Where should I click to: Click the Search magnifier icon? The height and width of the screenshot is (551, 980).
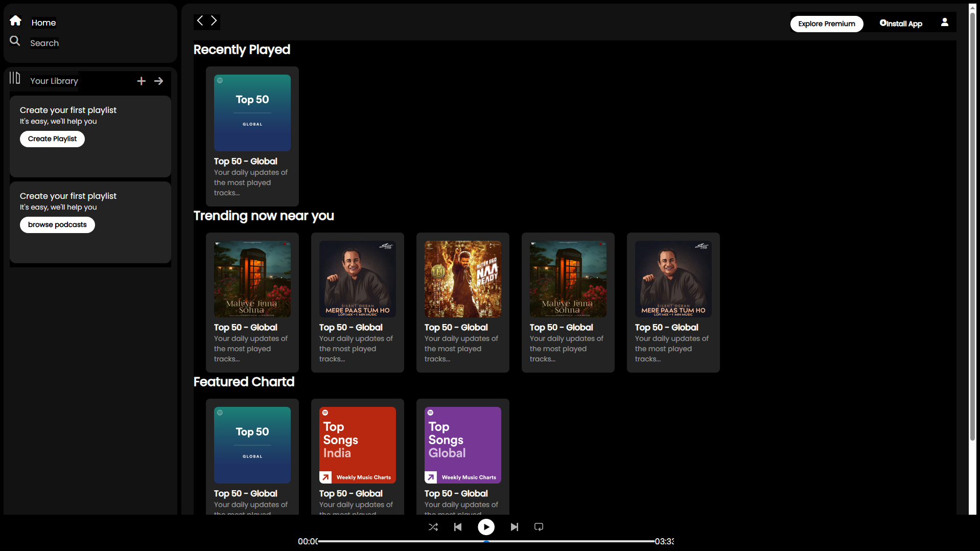tap(15, 41)
